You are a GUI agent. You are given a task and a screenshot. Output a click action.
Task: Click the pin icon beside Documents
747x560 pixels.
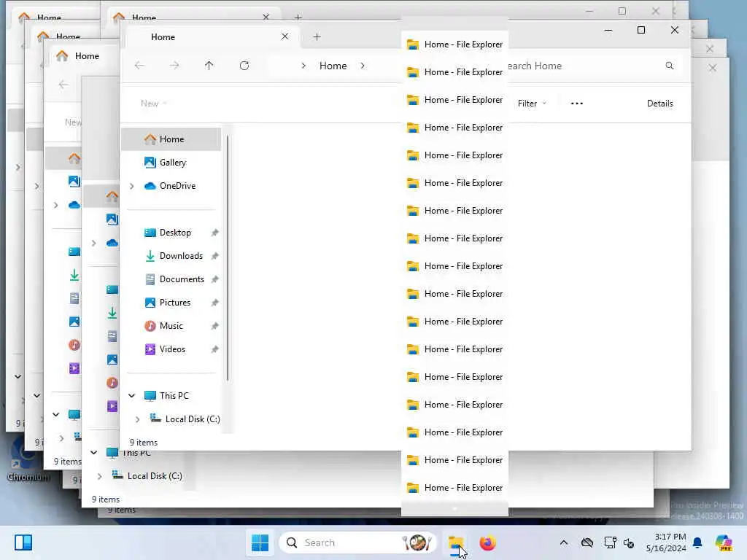click(215, 279)
